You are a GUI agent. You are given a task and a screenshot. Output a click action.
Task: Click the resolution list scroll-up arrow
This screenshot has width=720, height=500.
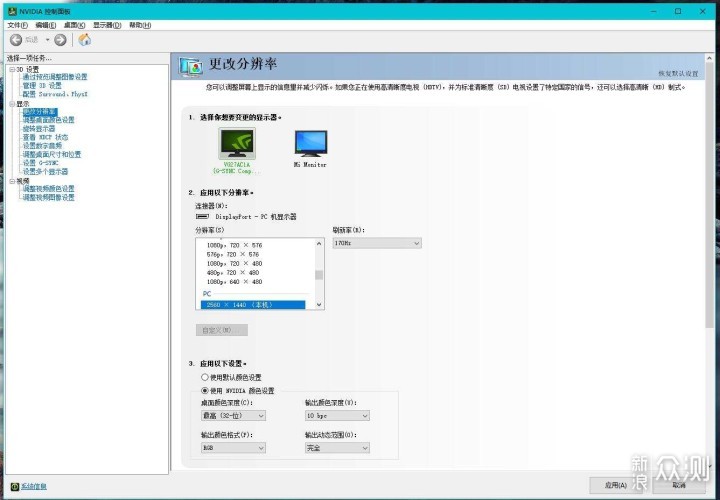pos(319,243)
